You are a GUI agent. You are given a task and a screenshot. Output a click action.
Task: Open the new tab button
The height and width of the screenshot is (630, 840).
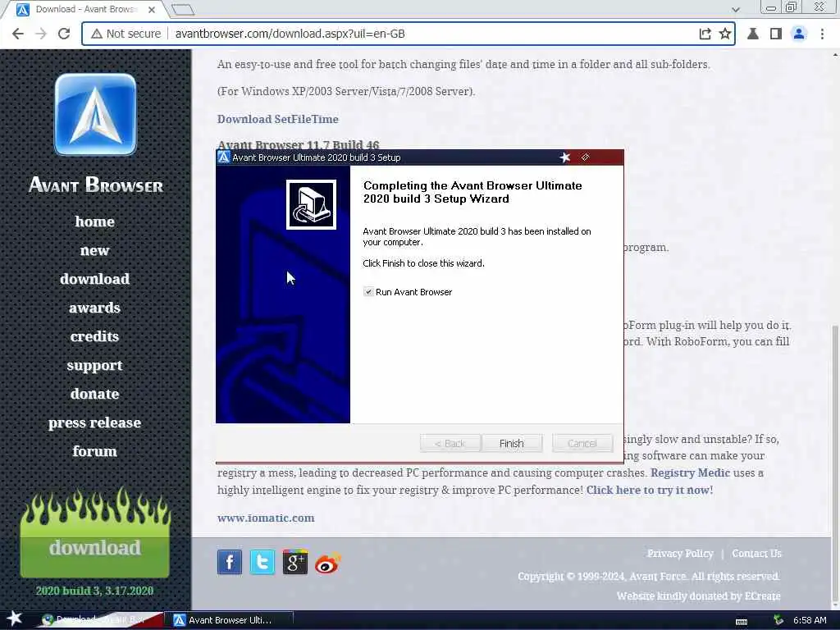pos(183,10)
